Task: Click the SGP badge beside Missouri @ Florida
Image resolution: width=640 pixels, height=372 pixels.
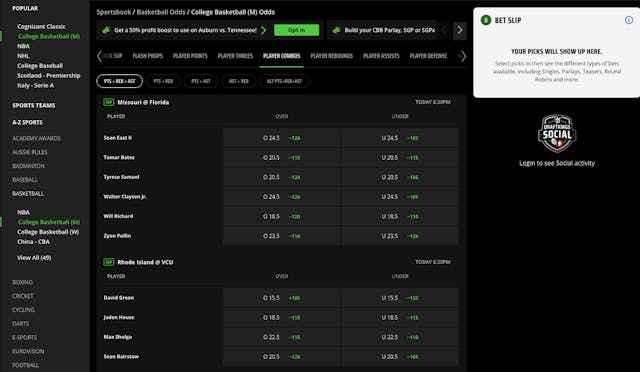Action: [109, 102]
